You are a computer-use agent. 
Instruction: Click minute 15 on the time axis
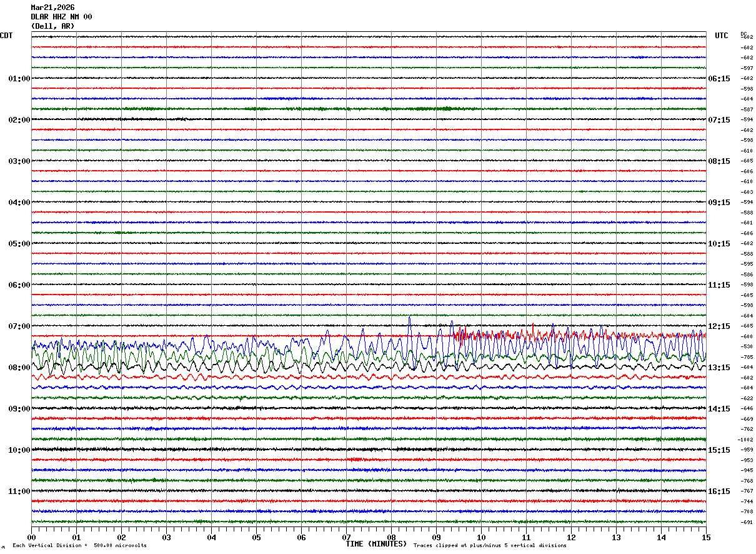pos(705,538)
